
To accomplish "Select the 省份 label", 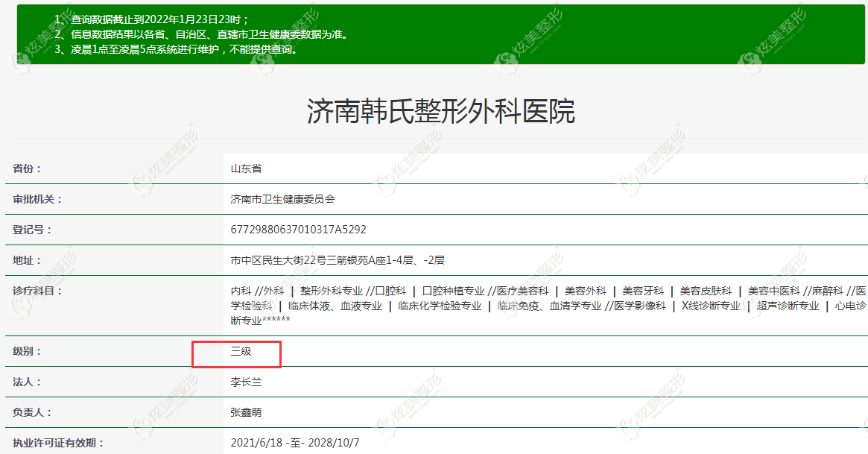I will [27, 169].
